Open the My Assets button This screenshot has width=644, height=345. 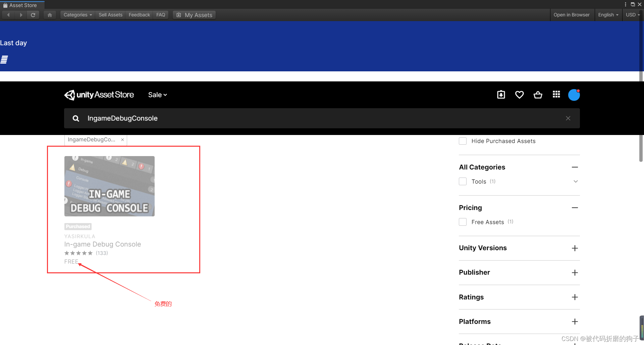pyautogui.click(x=194, y=15)
